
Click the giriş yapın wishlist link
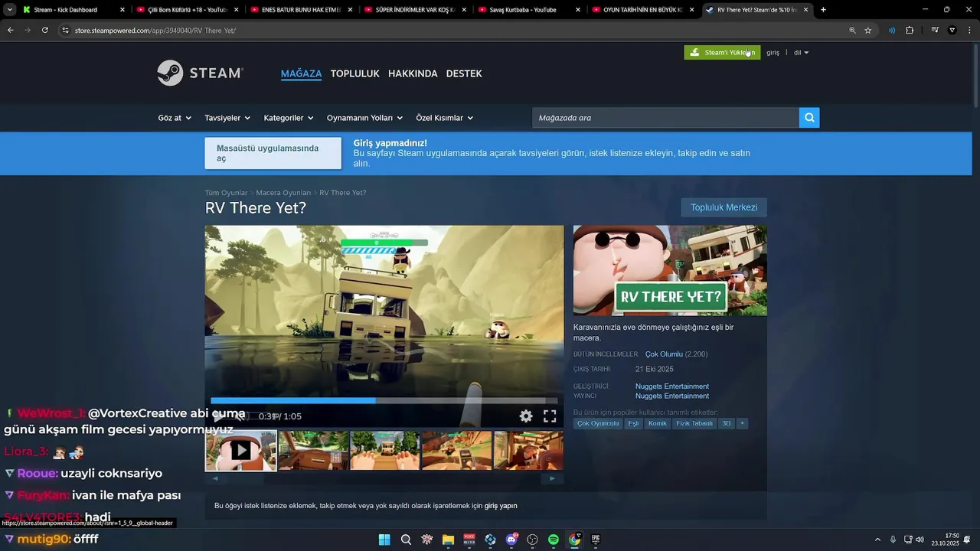(x=501, y=506)
